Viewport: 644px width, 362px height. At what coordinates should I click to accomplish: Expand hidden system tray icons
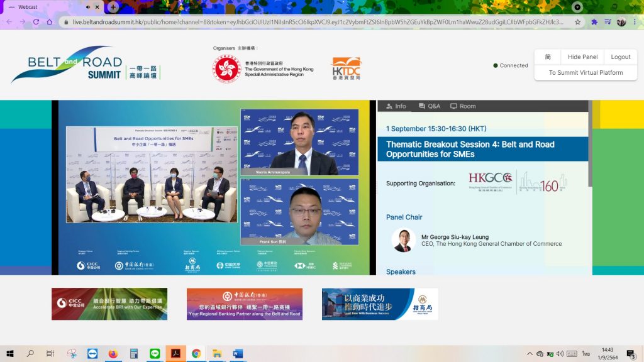530,354
